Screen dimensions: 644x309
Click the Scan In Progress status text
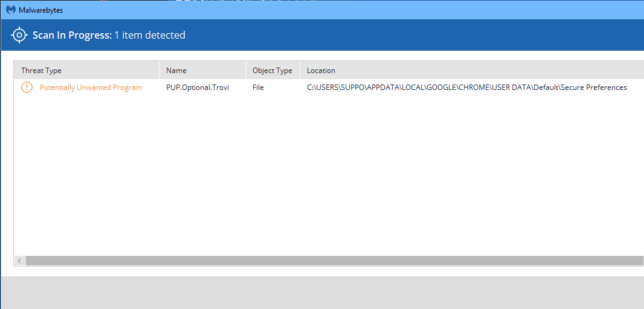click(x=109, y=35)
